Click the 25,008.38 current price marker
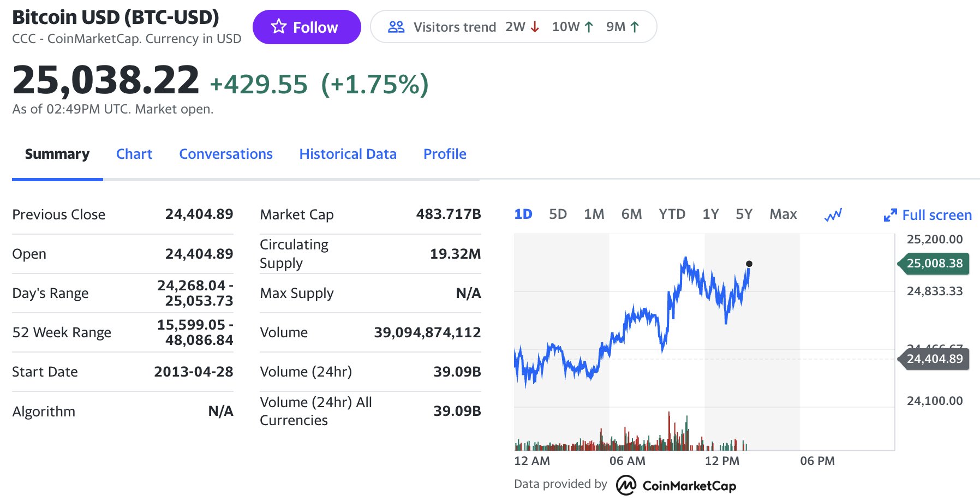The width and height of the screenshot is (980, 501). click(934, 264)
